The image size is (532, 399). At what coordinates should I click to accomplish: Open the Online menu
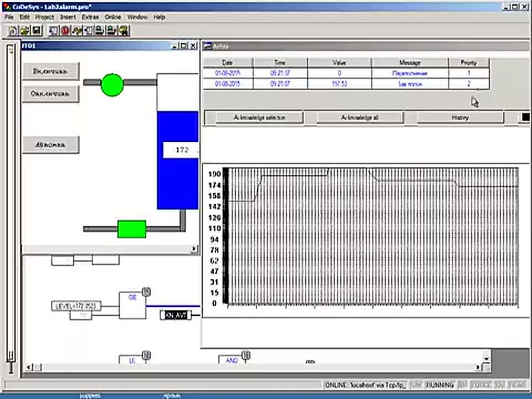pyautogui.click(x=113, y=17)
